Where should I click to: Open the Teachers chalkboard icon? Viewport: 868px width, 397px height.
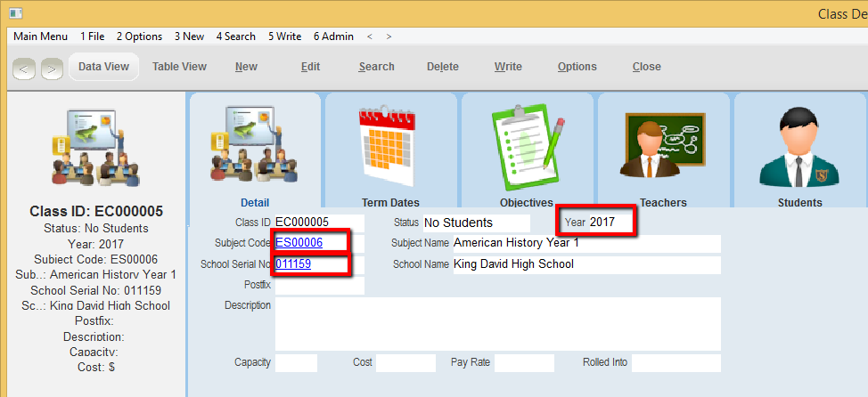point(663,144)
